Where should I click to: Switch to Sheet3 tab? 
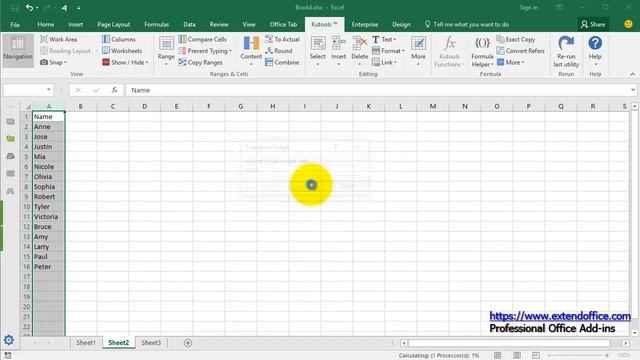[151, 343]
